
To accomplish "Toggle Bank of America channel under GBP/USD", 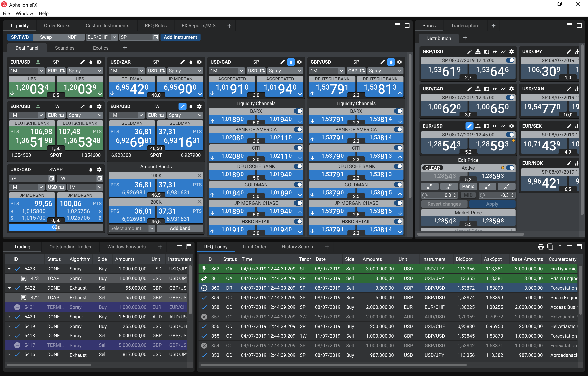I will coord(398,130).
